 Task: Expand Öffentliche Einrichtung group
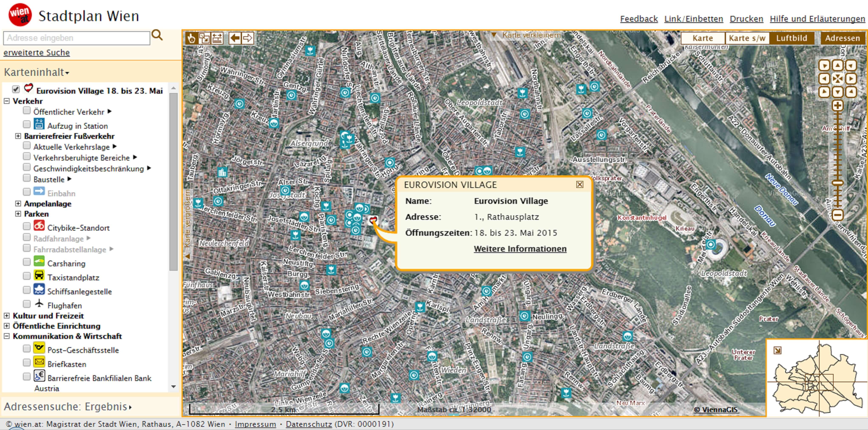(6, 326)
